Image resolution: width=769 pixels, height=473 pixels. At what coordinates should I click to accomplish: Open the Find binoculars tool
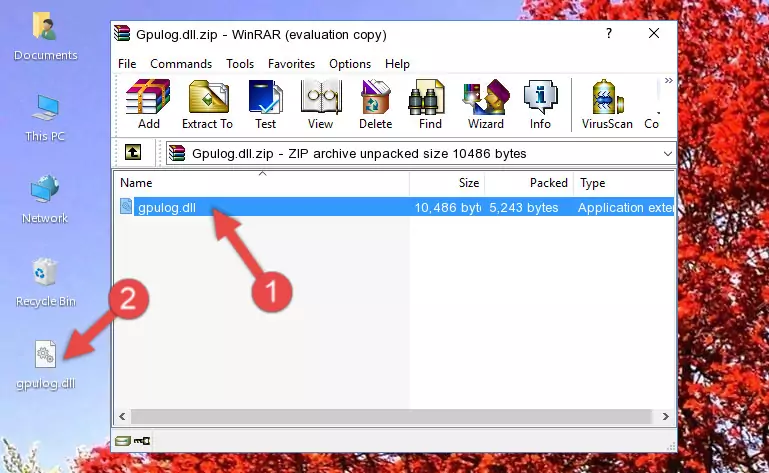[x=430, y=105]
